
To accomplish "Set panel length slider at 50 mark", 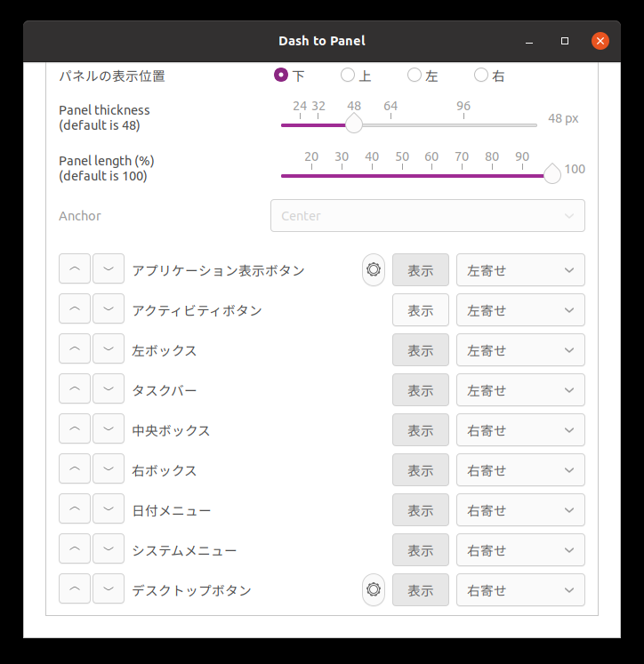I will [402, 176].
